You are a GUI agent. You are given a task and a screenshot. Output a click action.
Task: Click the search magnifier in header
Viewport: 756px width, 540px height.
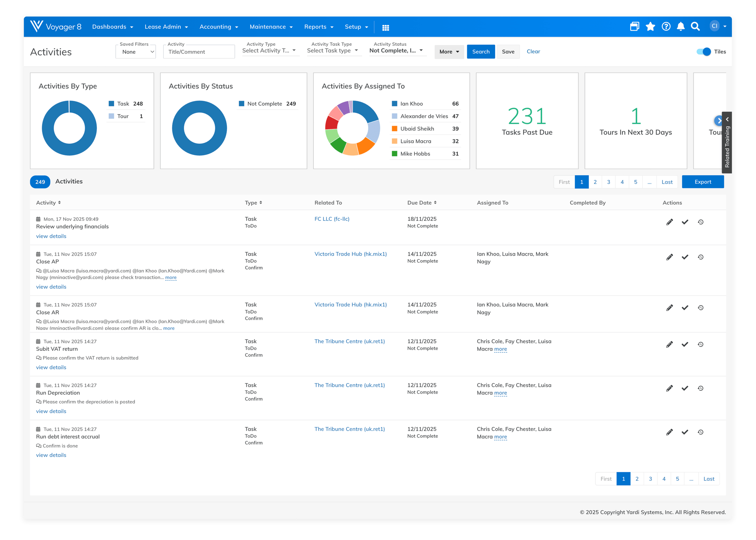click(695, 26)
